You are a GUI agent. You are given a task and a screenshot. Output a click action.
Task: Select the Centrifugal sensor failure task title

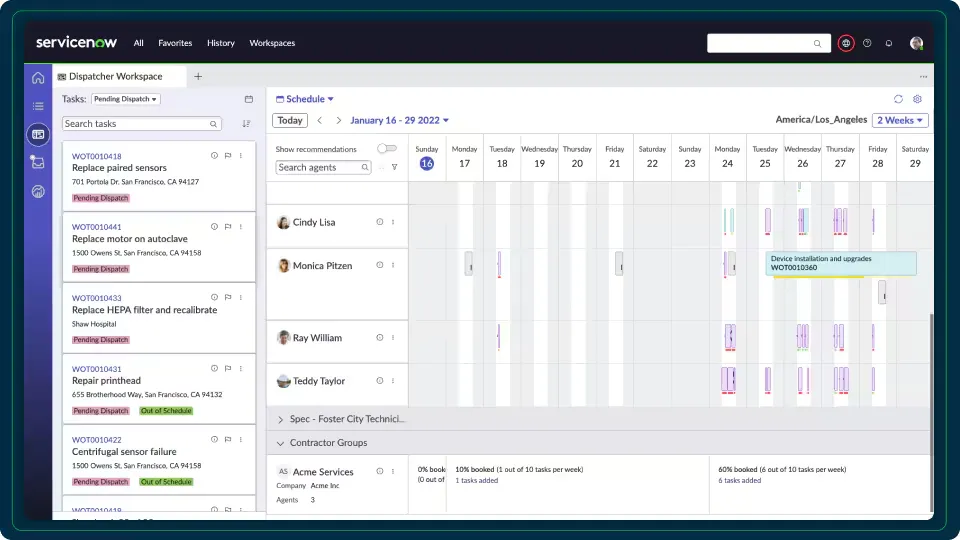click(124, 452)
